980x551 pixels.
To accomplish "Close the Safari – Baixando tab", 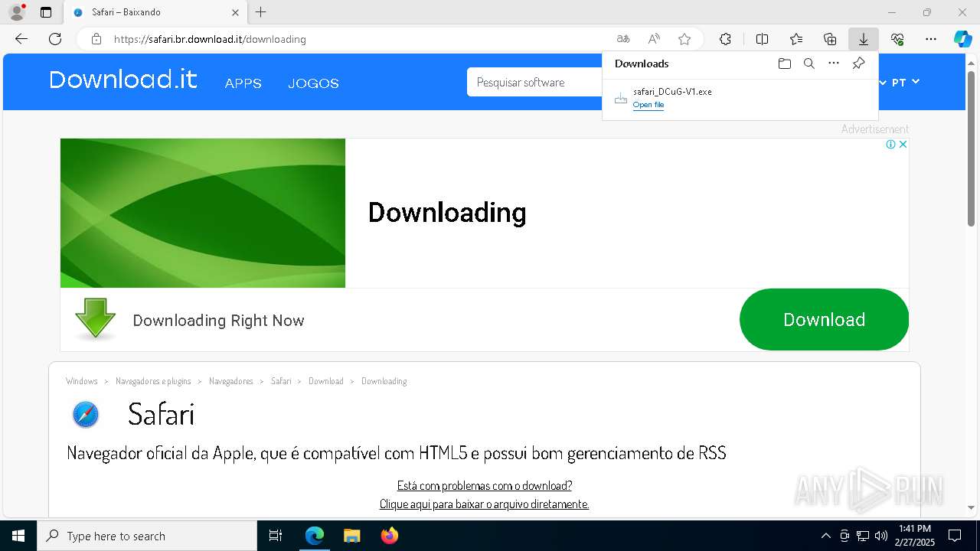I will point(235,12).
